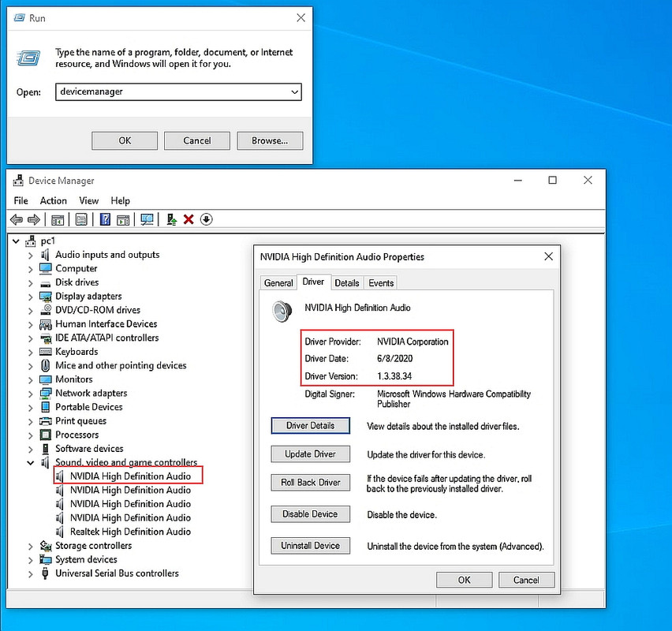Screen dimensions: 672x631
Task: Click the large speaker icon in Properties dialog
Action: [282, 312]
